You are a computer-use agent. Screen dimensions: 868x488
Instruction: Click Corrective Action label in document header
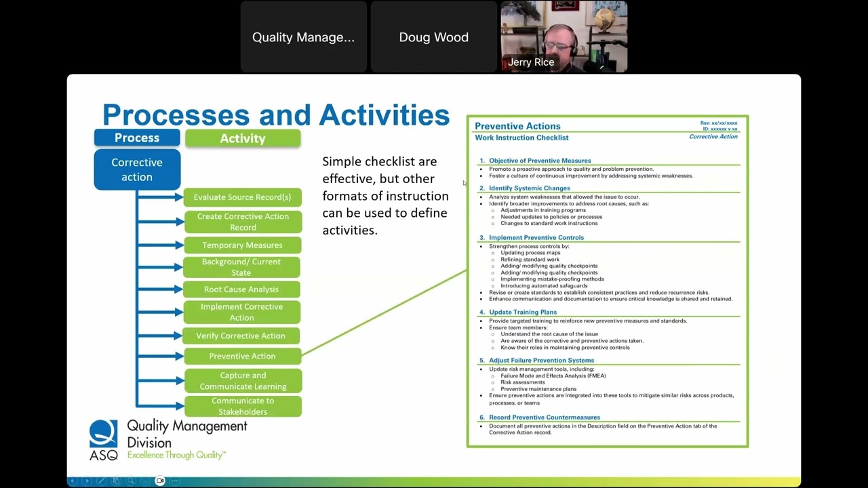pyautogui.click(x=713, y=136)
